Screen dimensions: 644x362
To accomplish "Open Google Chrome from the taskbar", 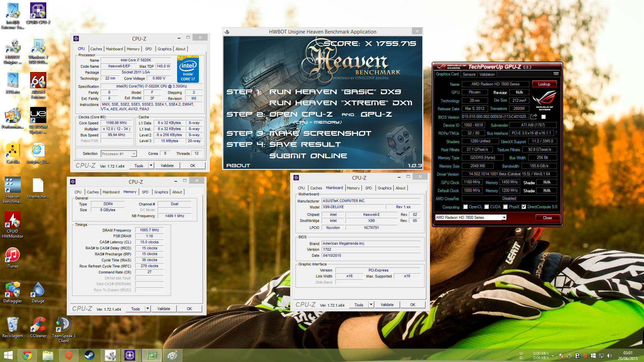I will (x=27, y=355).
